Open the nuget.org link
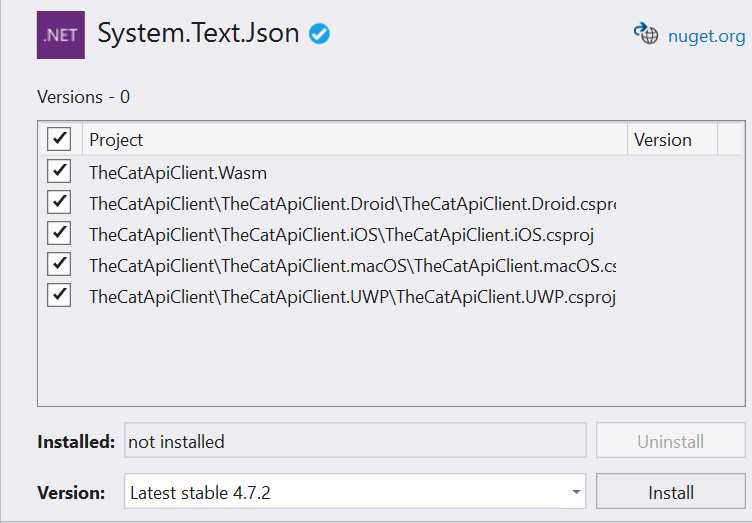The height and width of the screenshot is (523, 752). (x=706, y=36)
